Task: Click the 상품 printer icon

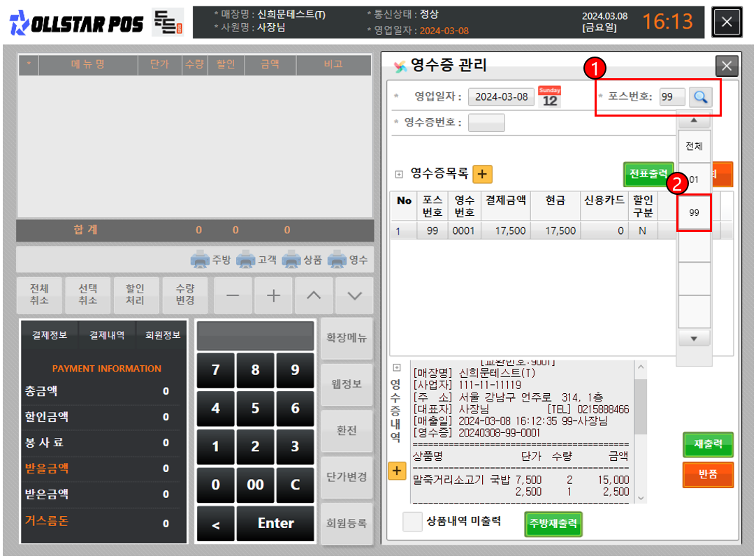Action: click(x=291, y=260)
